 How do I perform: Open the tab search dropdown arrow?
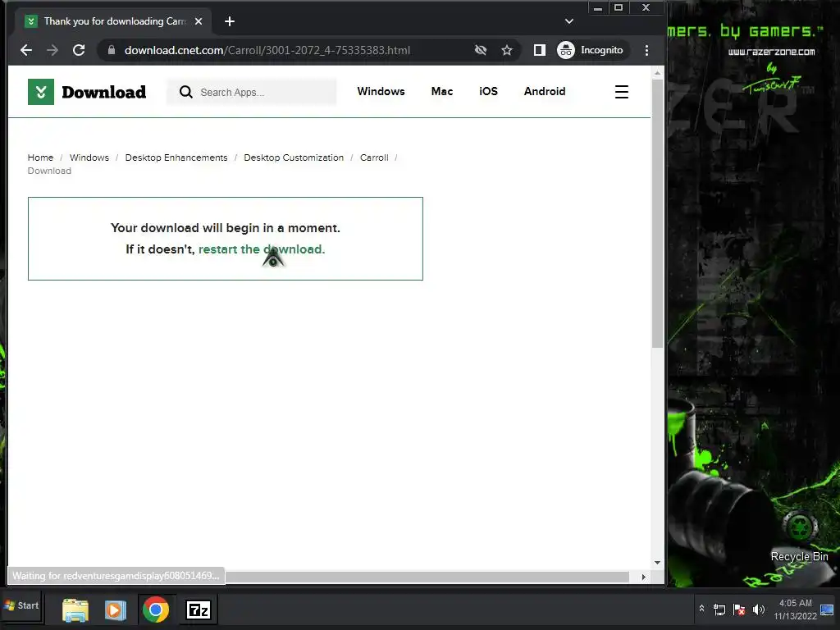pyautogui.click(x=569, y=21)
